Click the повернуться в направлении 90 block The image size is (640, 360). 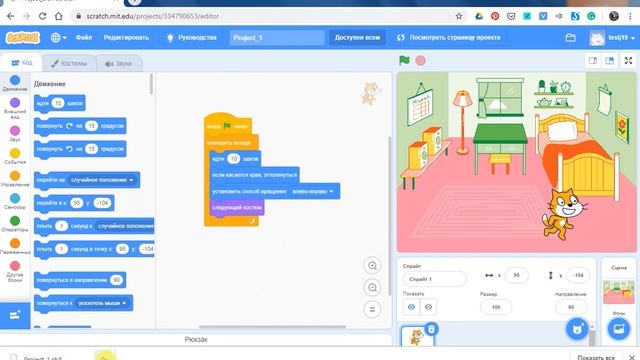pos(80,280)
